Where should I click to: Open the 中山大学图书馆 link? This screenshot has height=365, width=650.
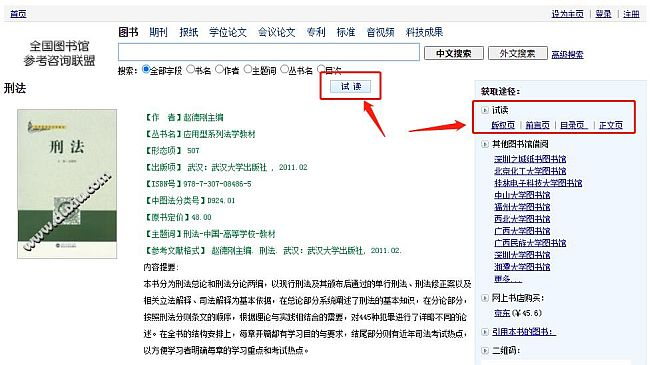[x=522, y=195]
